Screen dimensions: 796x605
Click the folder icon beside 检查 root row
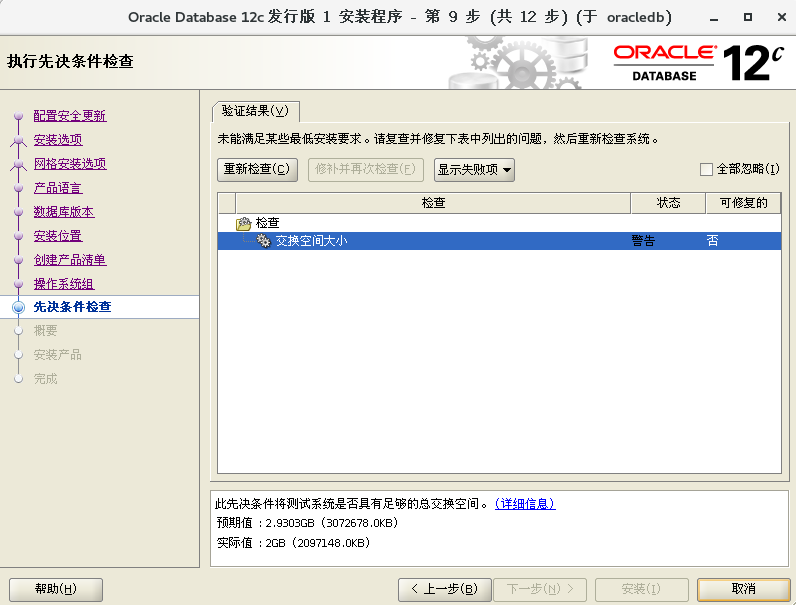244,223
